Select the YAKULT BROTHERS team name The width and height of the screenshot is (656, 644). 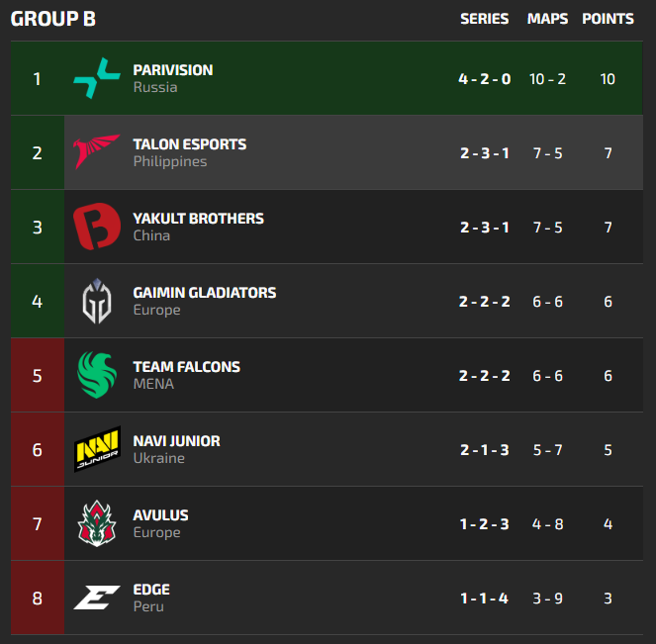(x=198, y=219)
